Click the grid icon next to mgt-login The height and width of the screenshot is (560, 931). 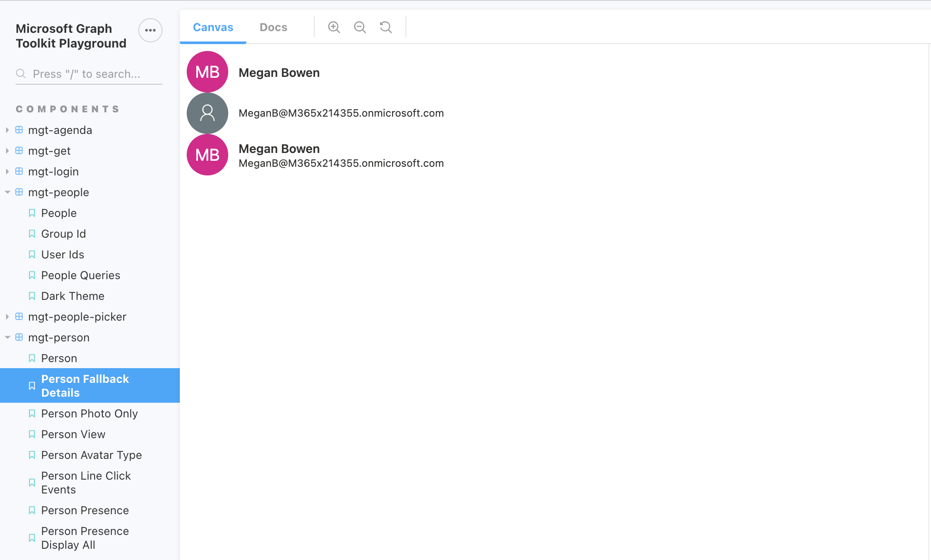coord(19,171)
